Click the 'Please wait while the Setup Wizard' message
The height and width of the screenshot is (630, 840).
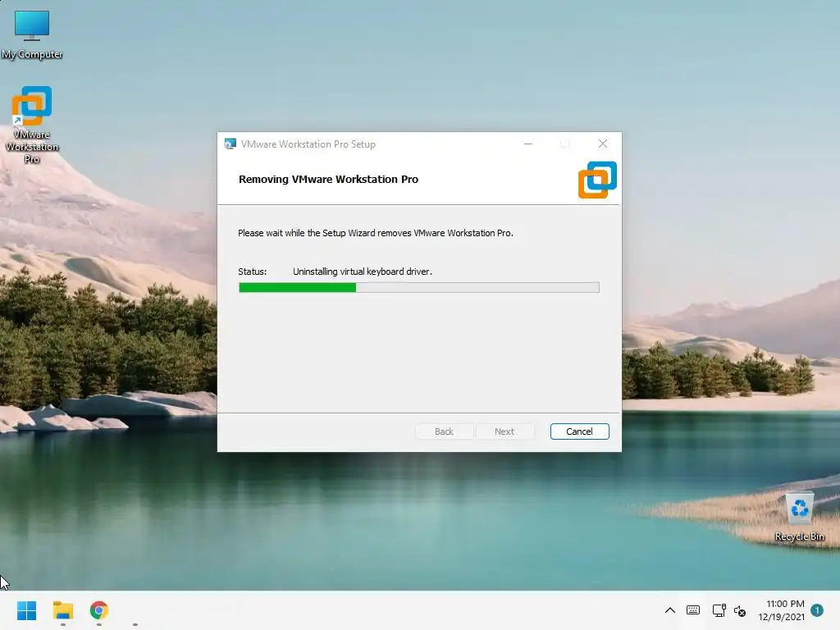point(376,233)
